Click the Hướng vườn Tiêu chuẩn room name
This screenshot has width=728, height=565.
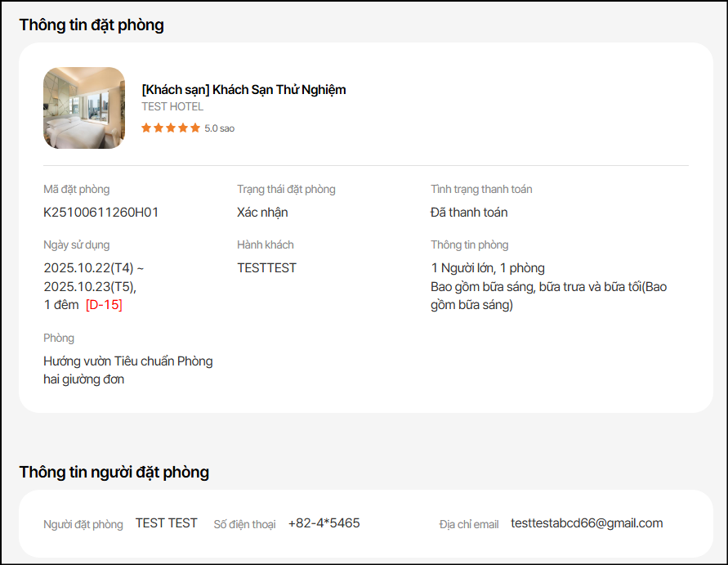(x=127, y=361)
